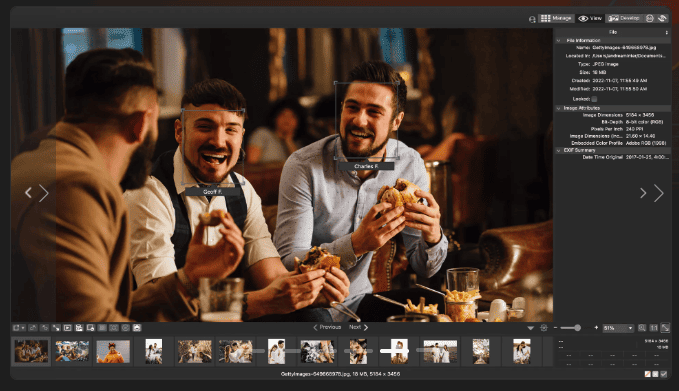
Task: Click the Adobe RGB color profile value
Action: pos(646,143)
